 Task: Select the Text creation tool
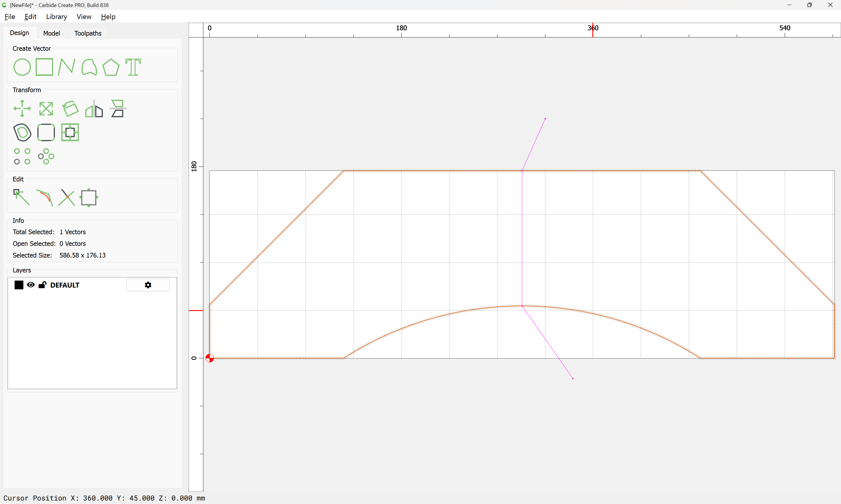(x=133, y=67)
